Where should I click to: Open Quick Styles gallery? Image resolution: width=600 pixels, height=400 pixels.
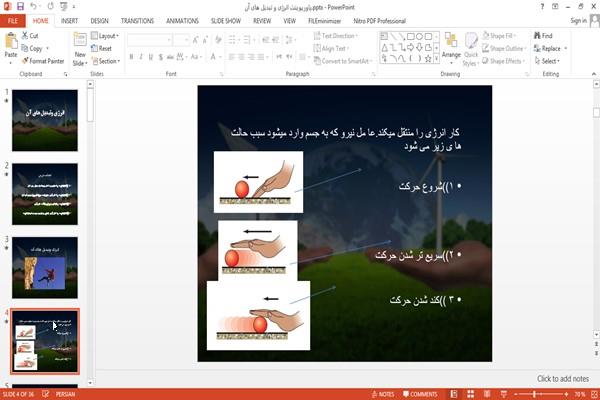(471, 50)
